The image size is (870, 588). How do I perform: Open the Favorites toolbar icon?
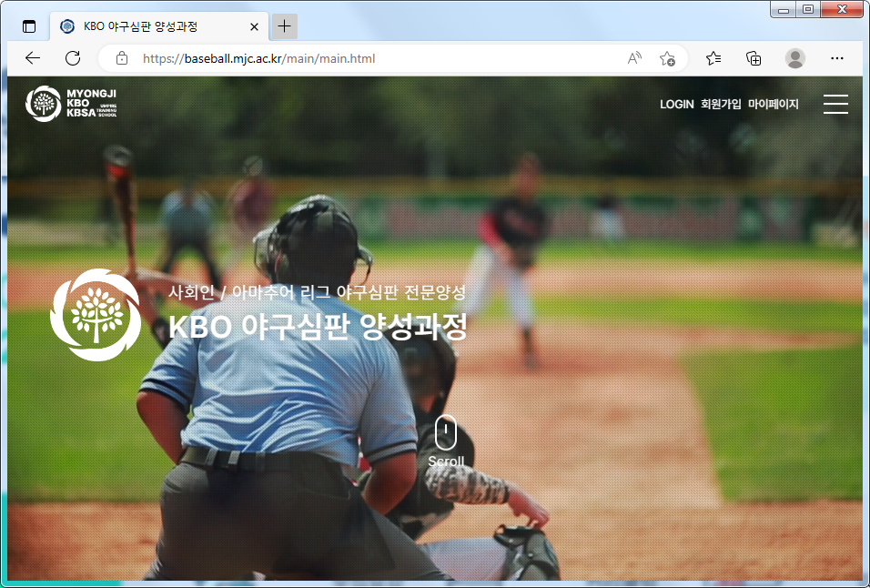pyautogui.click(x=713, y=58)
